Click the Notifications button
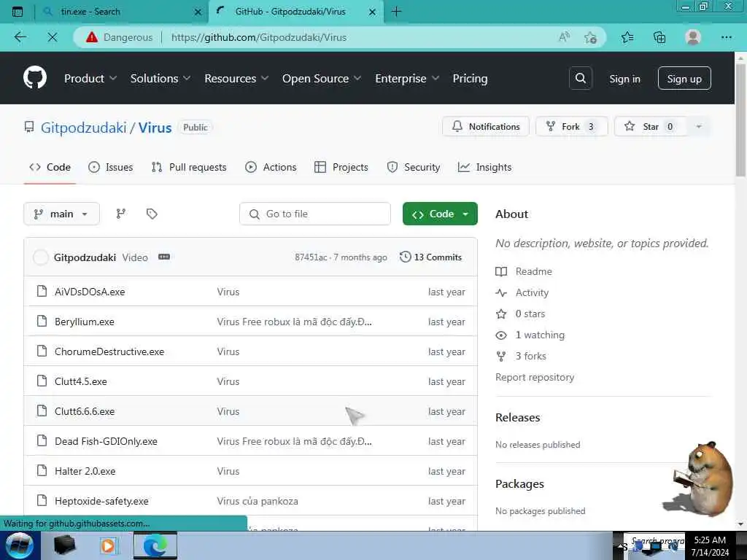The height and width of the screenshot is (560, 747). [x=485, y=127]
